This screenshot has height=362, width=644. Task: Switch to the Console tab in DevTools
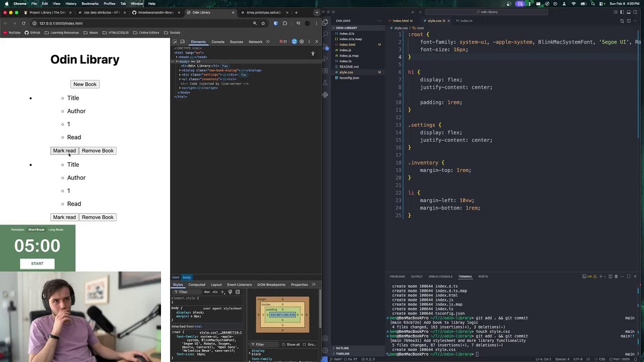pyautogui.click(x=218, y=42)
